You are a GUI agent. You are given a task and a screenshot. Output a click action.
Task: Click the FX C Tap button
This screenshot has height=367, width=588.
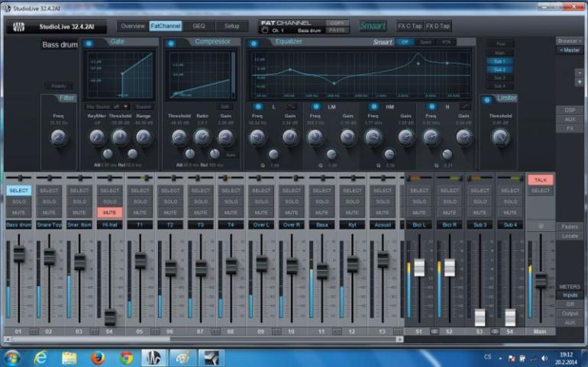[410, 26]
